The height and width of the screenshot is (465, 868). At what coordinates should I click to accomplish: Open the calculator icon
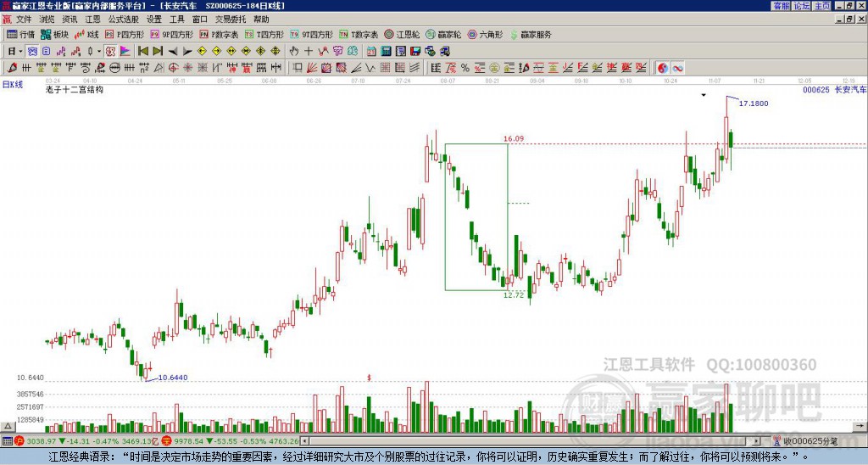pos(386,51)
